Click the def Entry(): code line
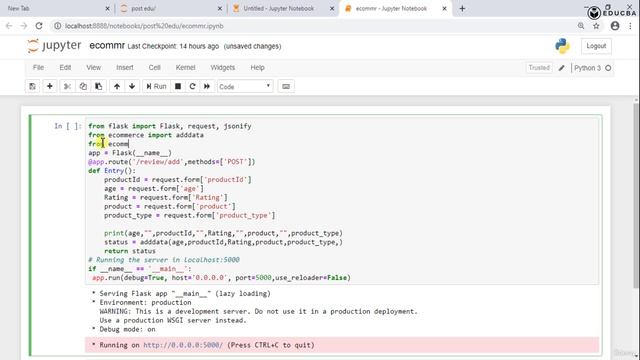The height and width of the screenshot is (360, 640). point(112,171)
